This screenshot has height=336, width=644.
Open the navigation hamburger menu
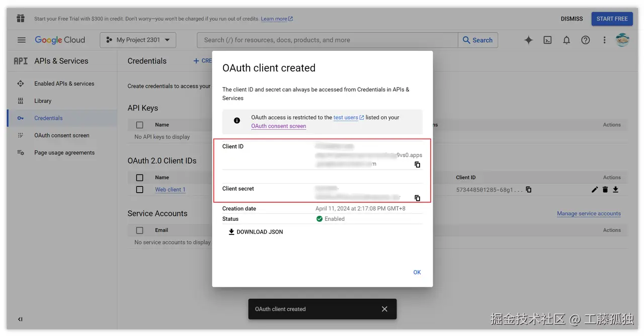coord(21,40)
